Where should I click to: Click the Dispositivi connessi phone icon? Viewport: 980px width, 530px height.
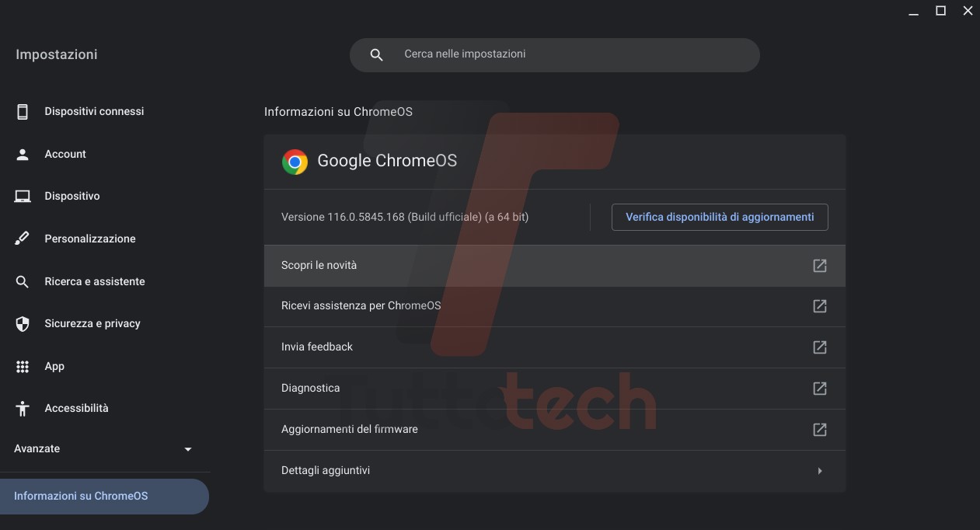pos(23,112)
